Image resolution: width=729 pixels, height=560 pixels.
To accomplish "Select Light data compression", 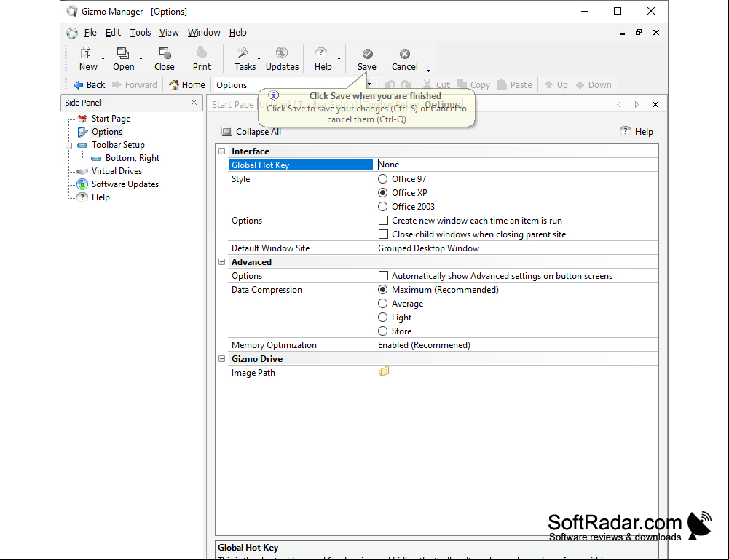I will click(x=382, y=317).
